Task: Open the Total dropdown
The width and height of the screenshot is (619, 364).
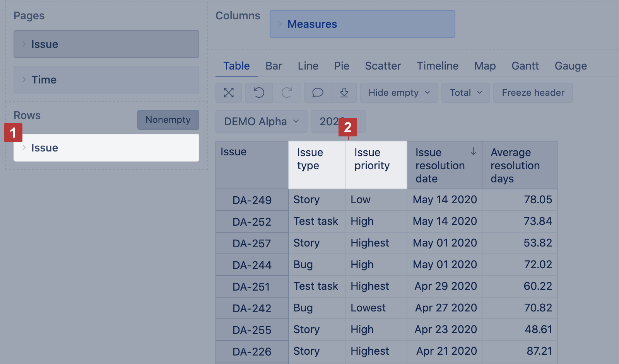Action: tap(465, 93)
